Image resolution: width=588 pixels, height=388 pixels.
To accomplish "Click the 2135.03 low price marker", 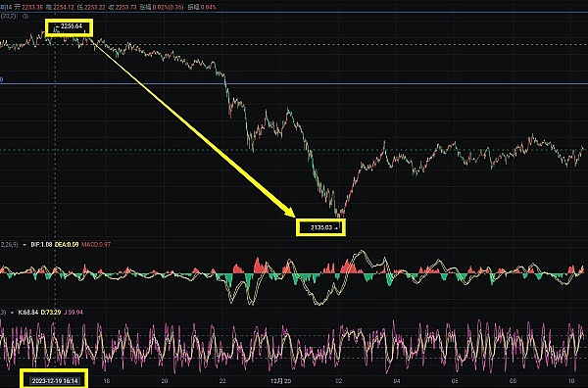I will [x=321, y=227].
